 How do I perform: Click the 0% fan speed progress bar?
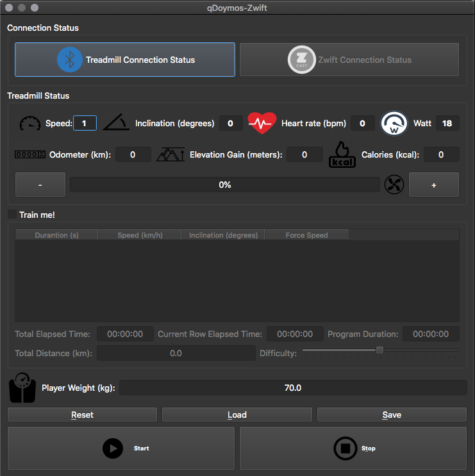[225, 185]
